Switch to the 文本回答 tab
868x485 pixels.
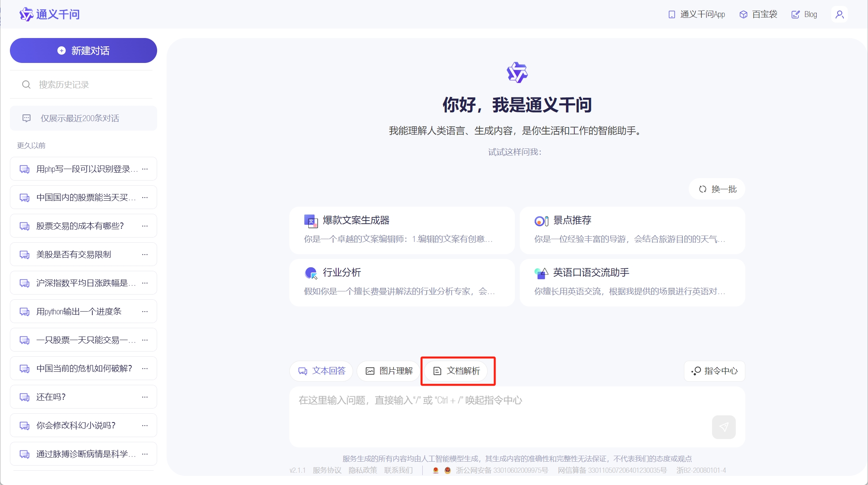pos(321,371)
